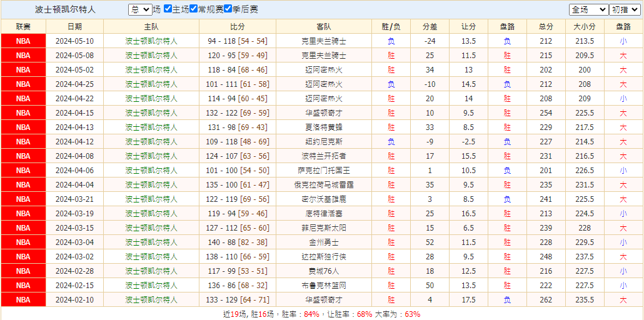Select score 94 - 118 [54 - 54]
The height and width of the screenshot is (320, 644).
238,41
